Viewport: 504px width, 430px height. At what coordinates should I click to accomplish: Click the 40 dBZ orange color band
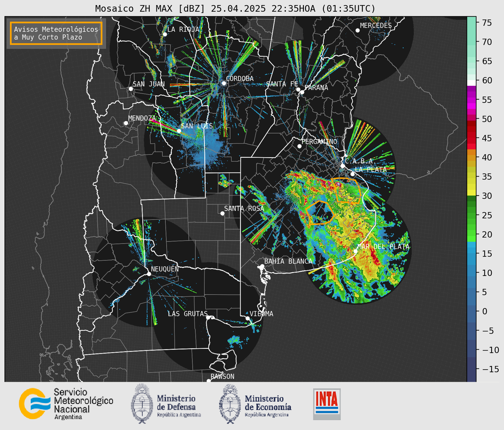[471, 158]
